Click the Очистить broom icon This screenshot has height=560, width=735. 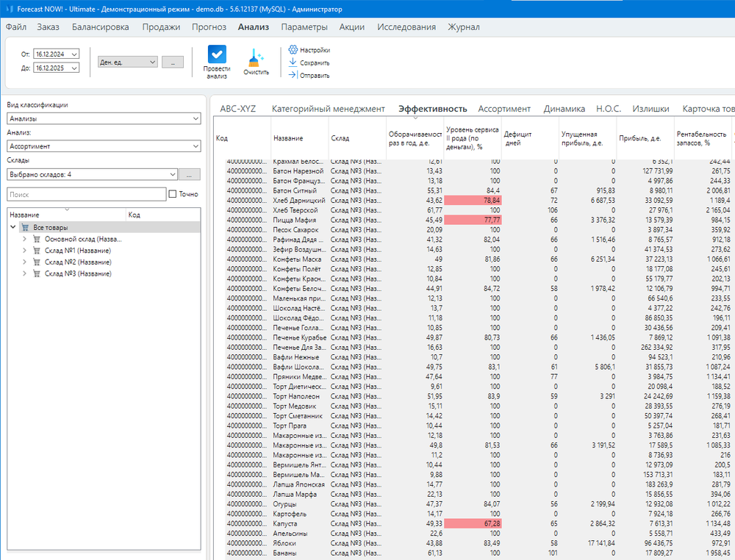click(x=257, y=58)
